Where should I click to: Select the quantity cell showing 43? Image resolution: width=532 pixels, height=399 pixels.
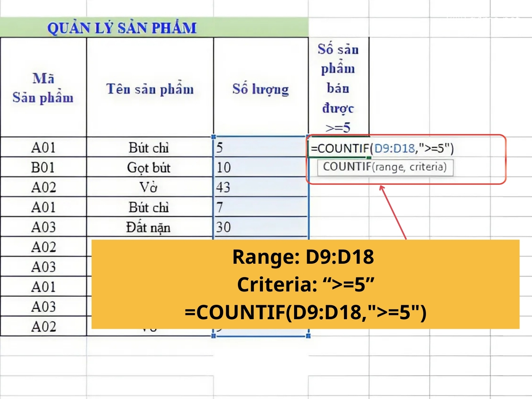261,187
